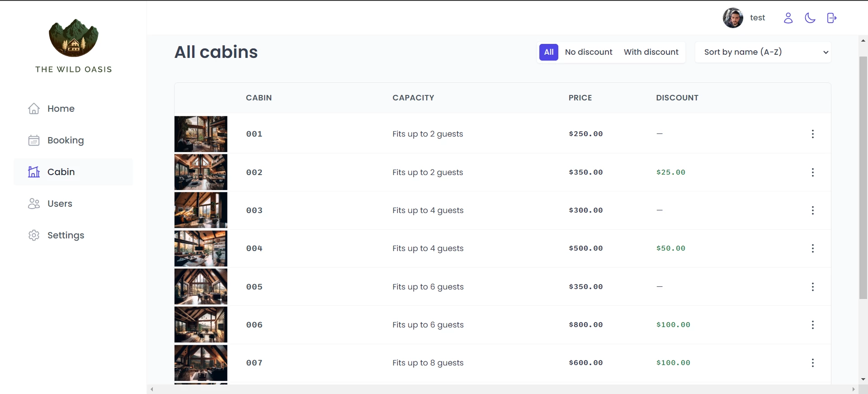The image size is (868, 394).
Task: Click the vertical scrollbar thumb
Action: [x=863, y=177]
